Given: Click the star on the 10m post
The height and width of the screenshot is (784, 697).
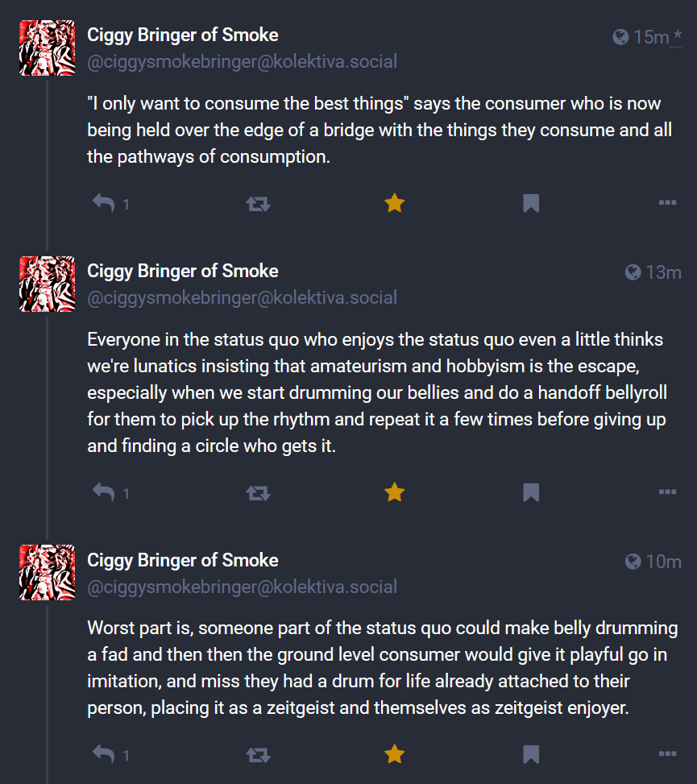Looking at the screenshot, I should click(x=394, y=754).
